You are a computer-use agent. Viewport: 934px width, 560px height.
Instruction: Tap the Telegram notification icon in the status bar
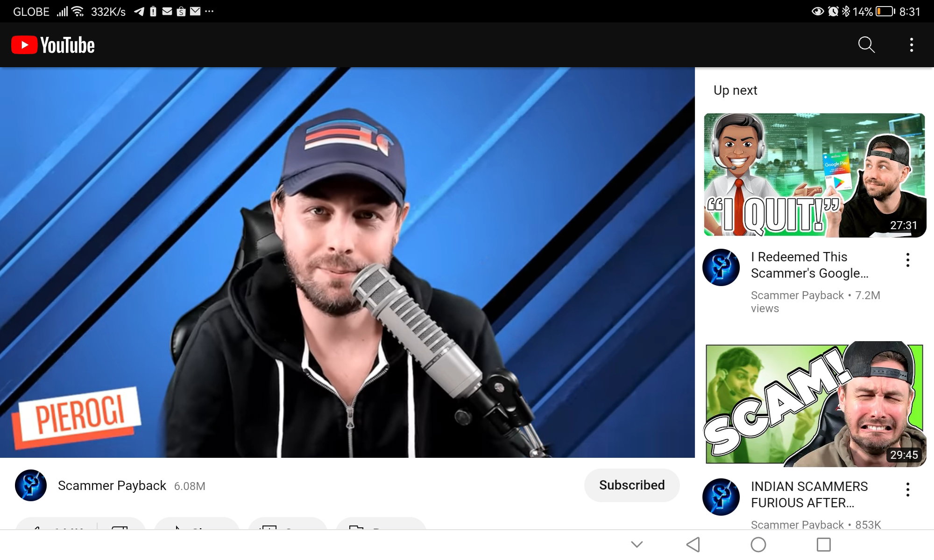(x=139, y=11)
